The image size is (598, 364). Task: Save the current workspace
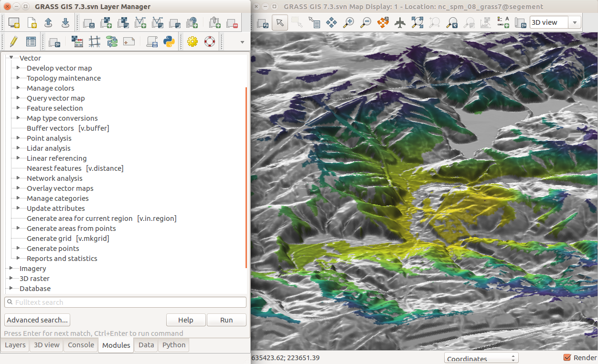coord(65,22)
